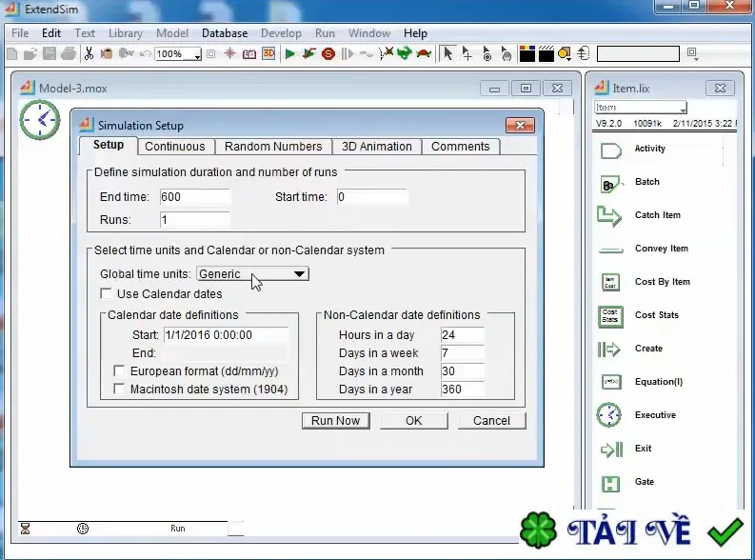Click the Days in a week field
Viewport: 755px width, 560px height.
point(463,353)
